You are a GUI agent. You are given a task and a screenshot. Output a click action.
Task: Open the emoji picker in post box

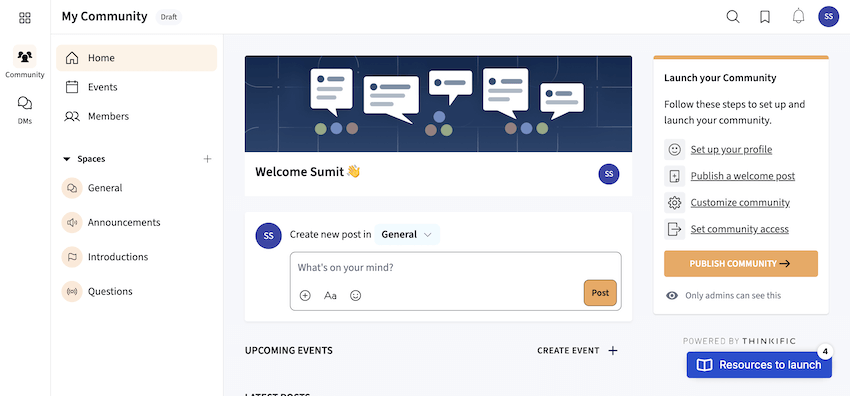click(356, 295)
